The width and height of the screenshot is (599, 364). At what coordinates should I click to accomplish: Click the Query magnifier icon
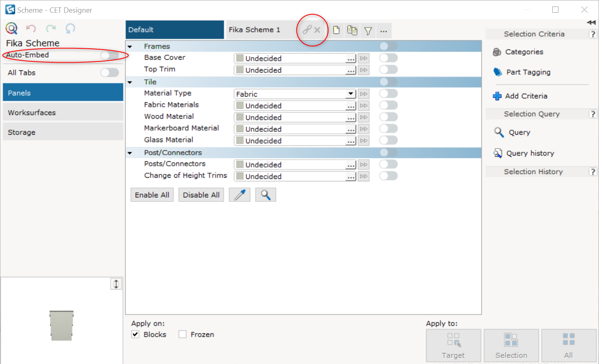pos(499,132)
